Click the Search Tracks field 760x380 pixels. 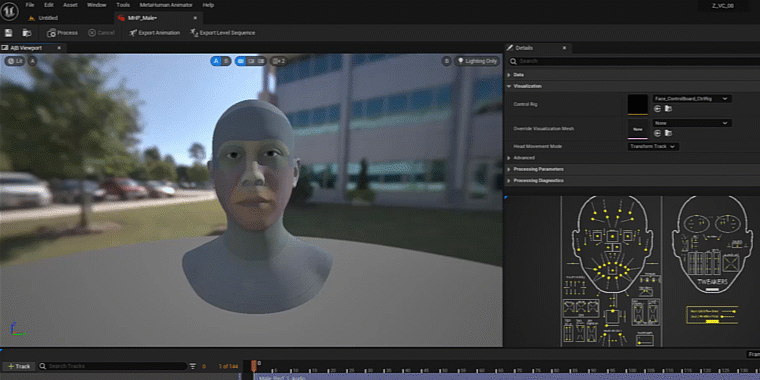(112, 366)
